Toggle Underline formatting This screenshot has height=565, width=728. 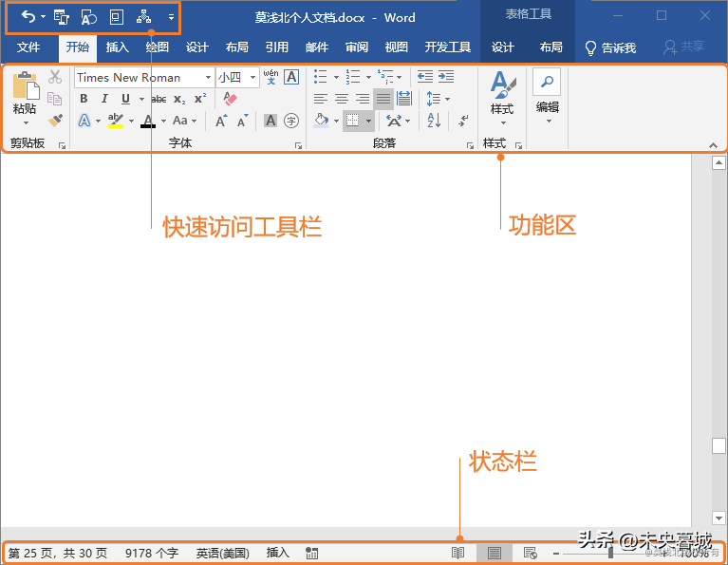[x=125, y=99]
